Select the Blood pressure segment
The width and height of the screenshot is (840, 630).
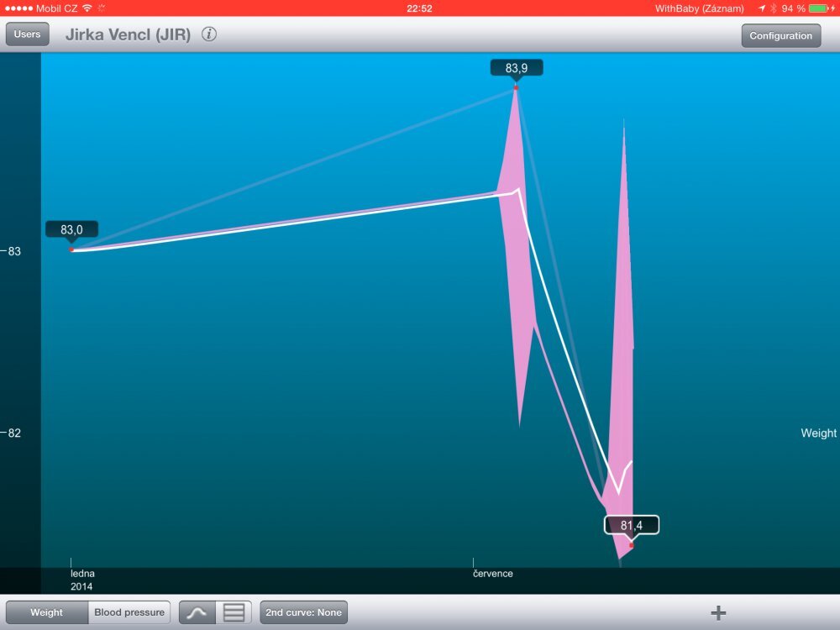(129, 612)
